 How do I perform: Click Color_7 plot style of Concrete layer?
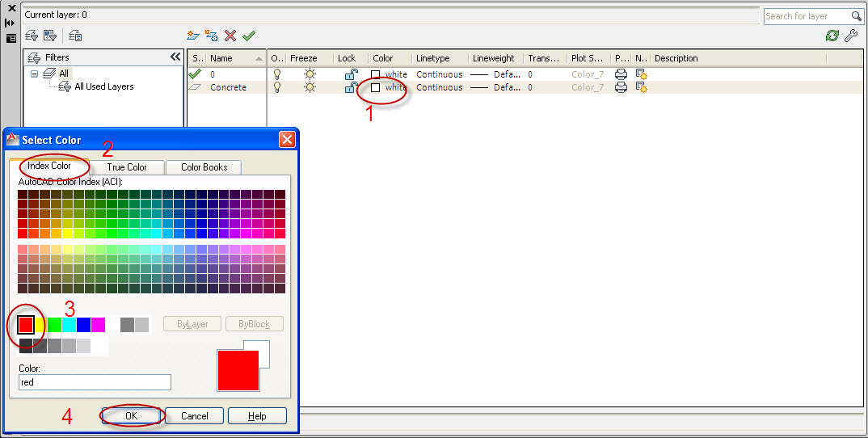click(x=588, y=87)
